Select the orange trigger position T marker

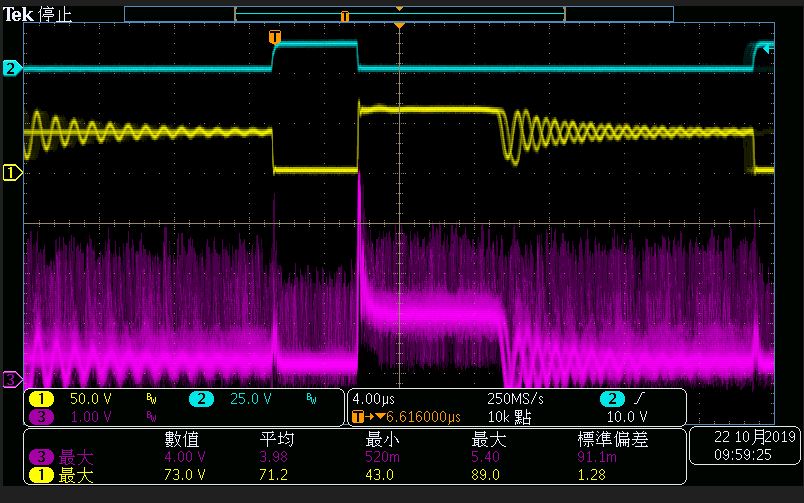coord(275,37)
